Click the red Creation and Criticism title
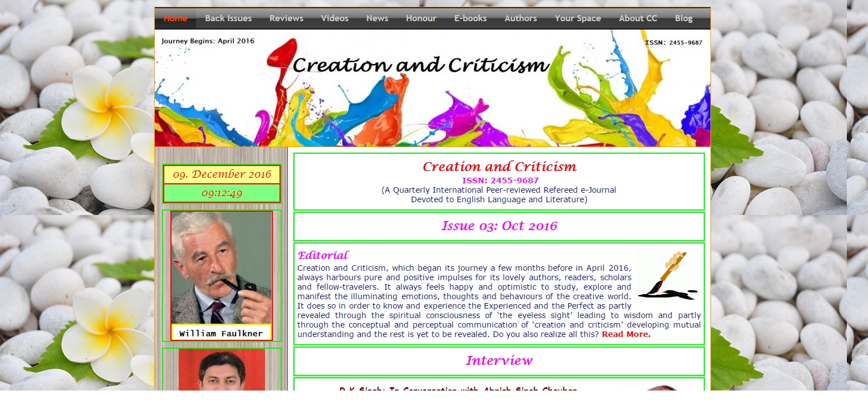 pyautogui.click(x=499, y=167)
